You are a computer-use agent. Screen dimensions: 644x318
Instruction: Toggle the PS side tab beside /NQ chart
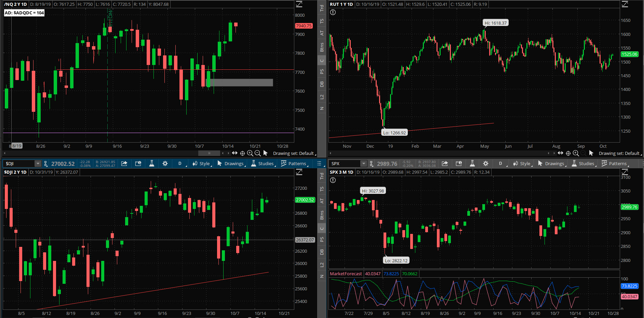[x=322, y=71]
